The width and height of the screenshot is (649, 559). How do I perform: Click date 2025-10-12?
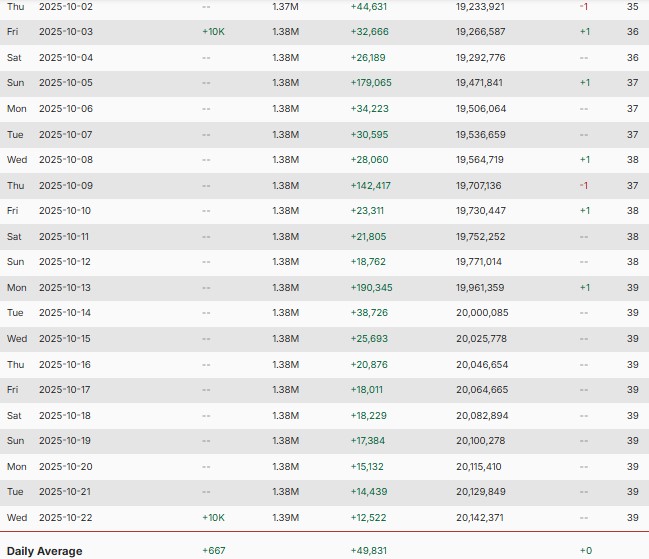click(65, 262)
